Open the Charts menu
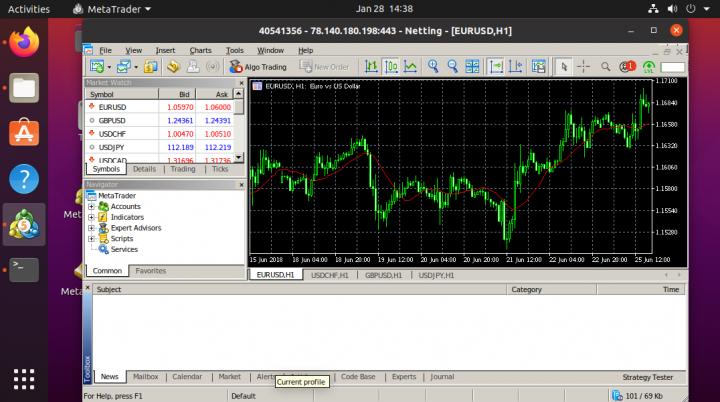Image resolution: width=720 pixels, height=402 pixels. [200, 50]
